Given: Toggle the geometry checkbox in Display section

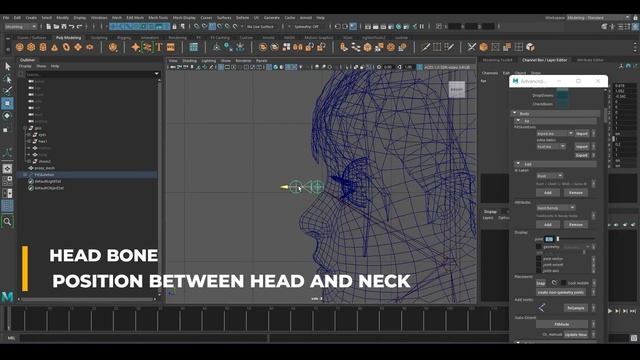Looking at the screenshot, I should point(539,247).
